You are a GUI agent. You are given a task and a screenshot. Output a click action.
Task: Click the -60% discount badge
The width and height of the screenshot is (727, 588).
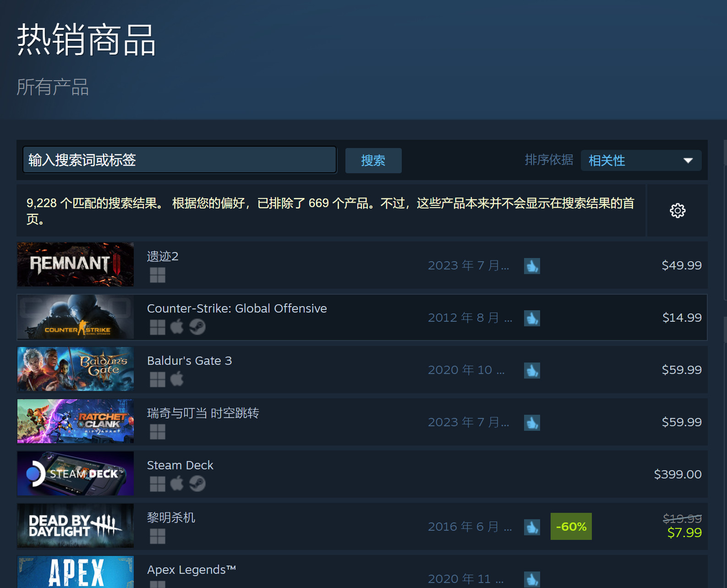coord(571,527)
